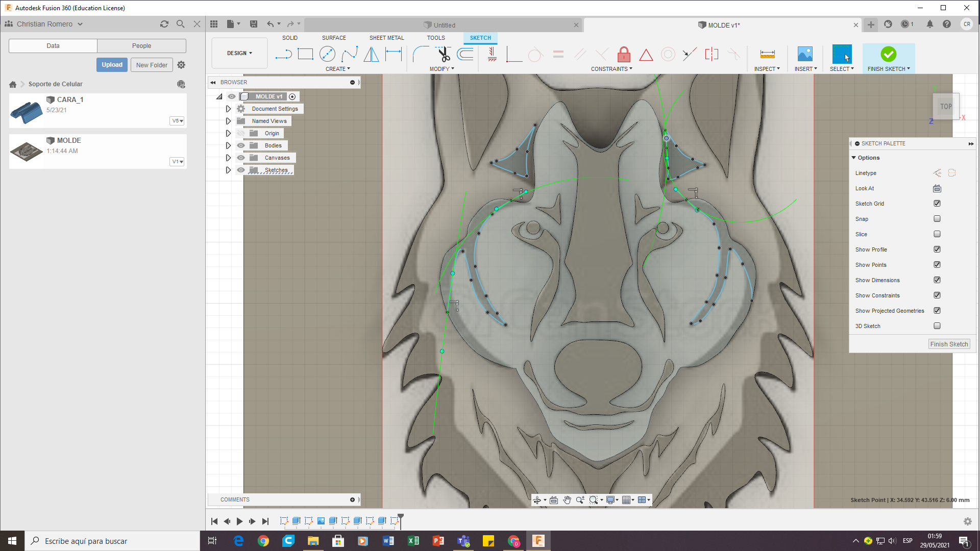
Task: Select the Mirror sketch tool
Action: 371,54
